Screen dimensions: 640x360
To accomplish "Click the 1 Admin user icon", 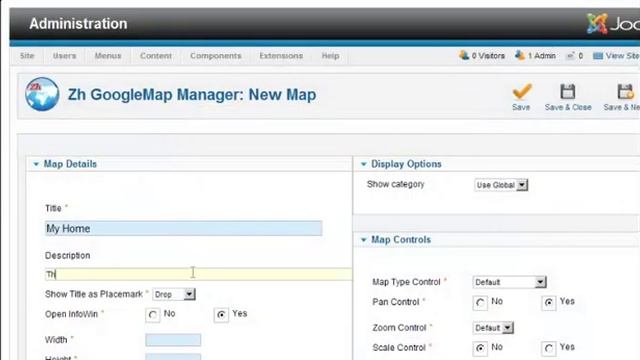I will pos(520,55).
